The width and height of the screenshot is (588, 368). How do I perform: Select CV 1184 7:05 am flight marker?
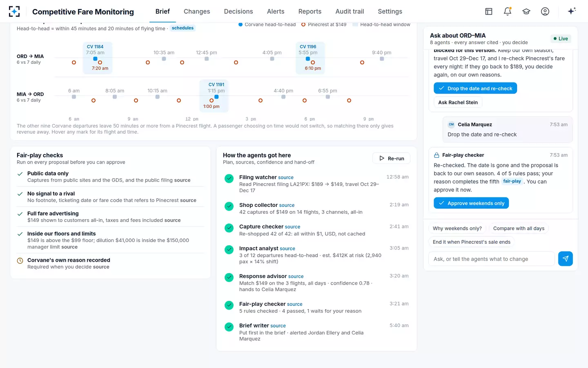point(95,59)
